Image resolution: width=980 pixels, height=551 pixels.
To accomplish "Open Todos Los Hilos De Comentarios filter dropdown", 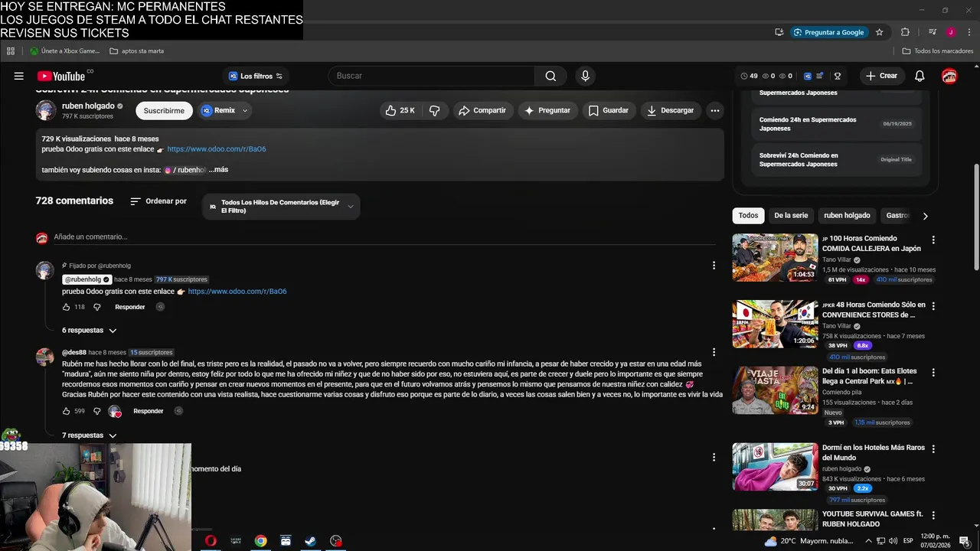I will click(281, 207).
